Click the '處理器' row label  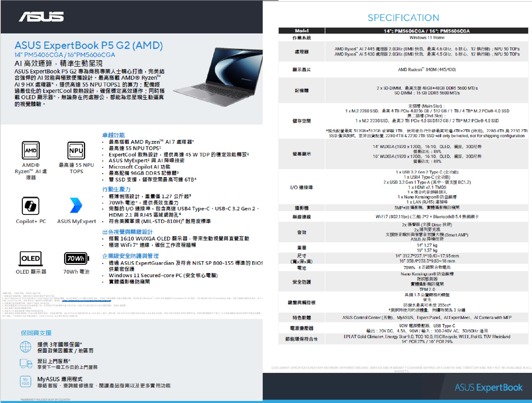pyautogui.click(x=302, y=52)
